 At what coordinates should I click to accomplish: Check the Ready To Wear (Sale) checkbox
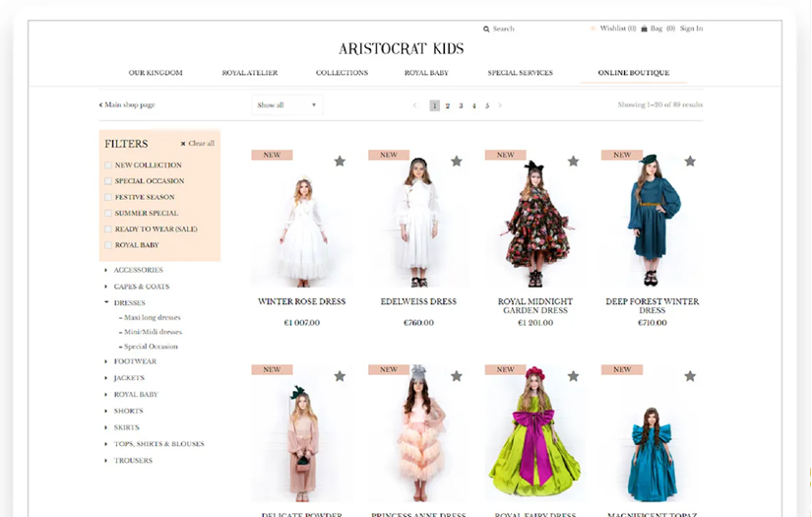coord(108,229)
